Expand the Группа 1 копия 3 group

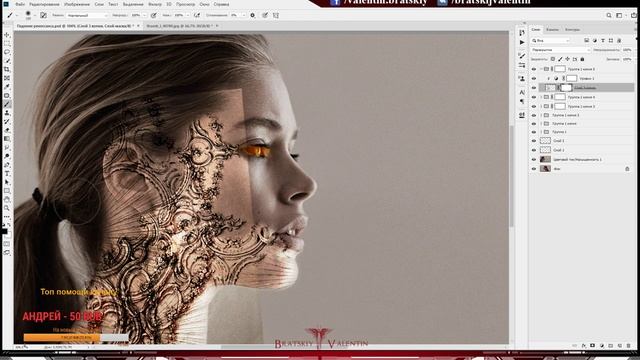(x=542, y=106)
